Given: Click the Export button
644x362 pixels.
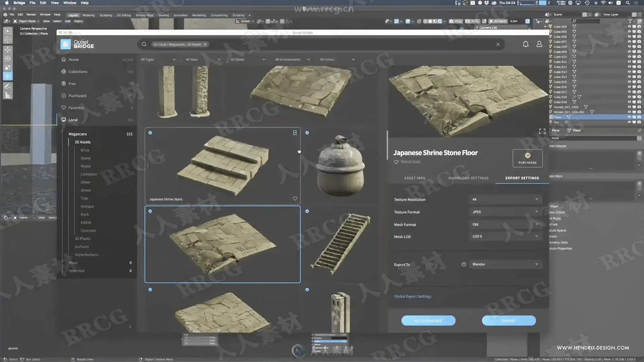Looking at the screenshot, I should pos(508,321).
